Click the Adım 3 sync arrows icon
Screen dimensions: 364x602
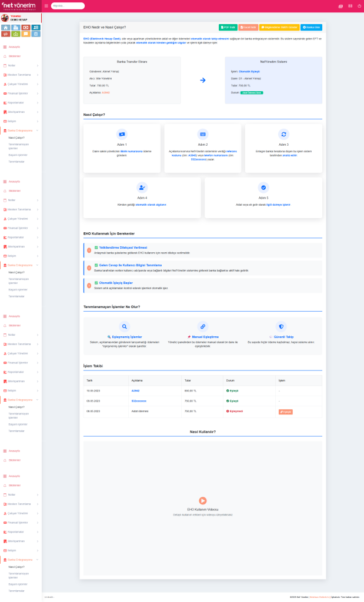283,133
